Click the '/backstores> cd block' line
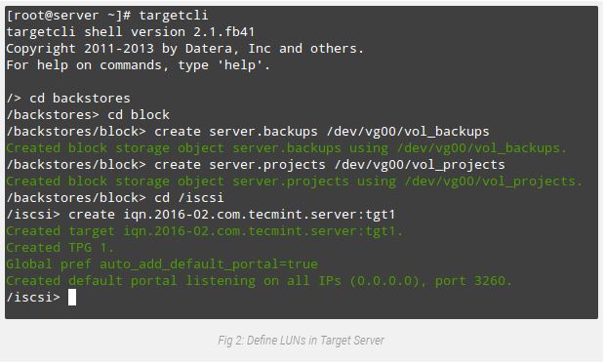The image size is (605, 364). 88,115
